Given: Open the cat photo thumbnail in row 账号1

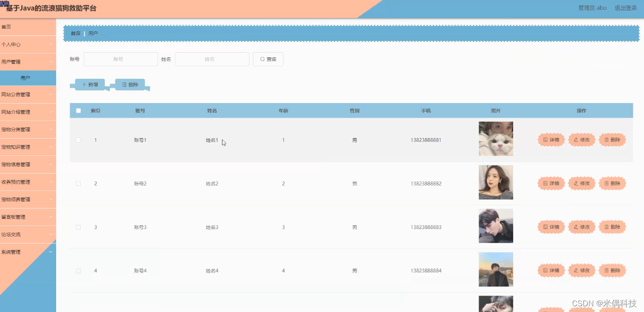Looking at the screenshot, I should coord(496,139).
